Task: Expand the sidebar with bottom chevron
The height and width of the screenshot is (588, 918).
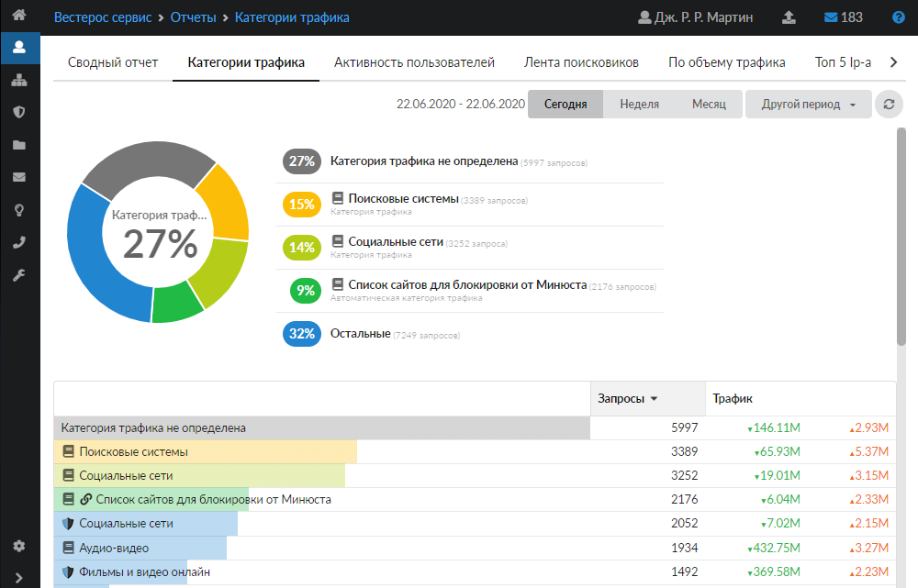Action: click(x=18, y=578)
